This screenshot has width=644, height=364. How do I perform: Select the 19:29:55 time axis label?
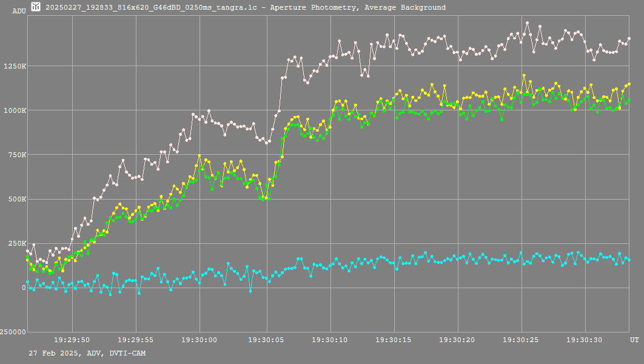click(x=136, y=340)
